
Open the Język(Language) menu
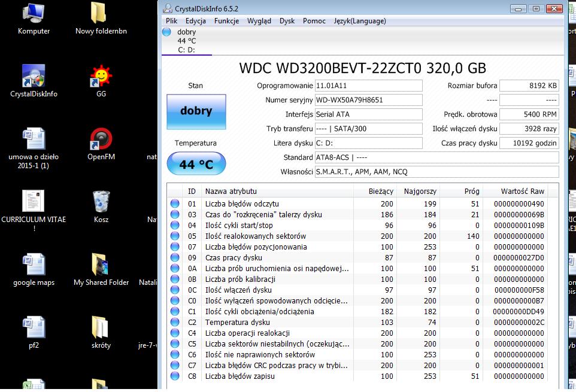pos(360,21)
